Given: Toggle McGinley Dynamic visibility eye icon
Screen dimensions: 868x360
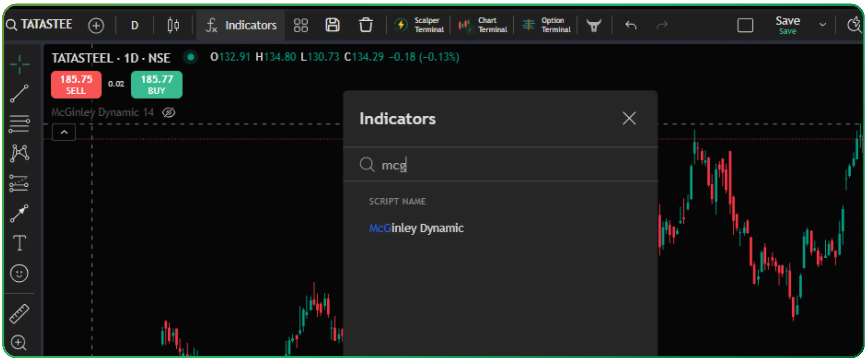Looking at the screenshot, I should tap(169, 113).
